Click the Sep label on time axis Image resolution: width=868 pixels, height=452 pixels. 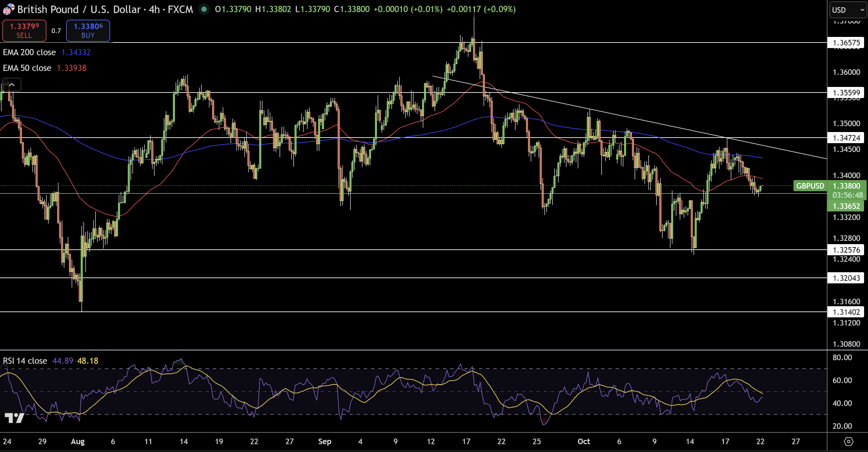click(325, 441)
